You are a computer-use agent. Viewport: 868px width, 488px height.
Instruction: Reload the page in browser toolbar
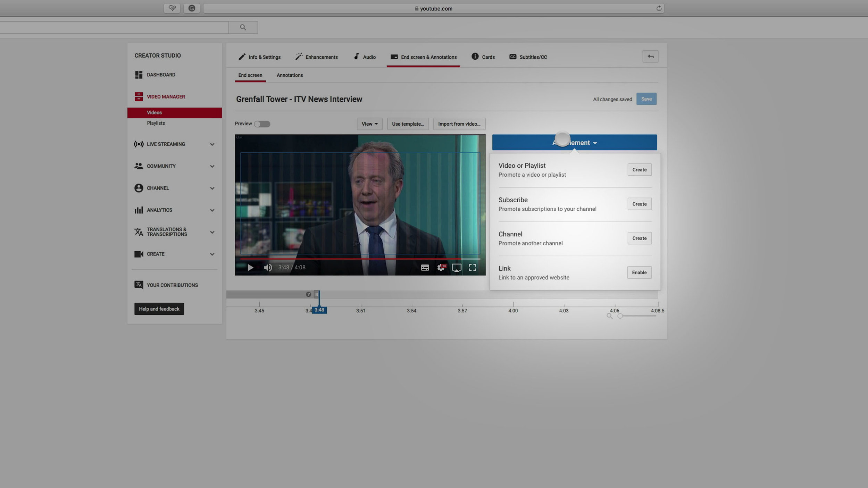tap(659, 8)
